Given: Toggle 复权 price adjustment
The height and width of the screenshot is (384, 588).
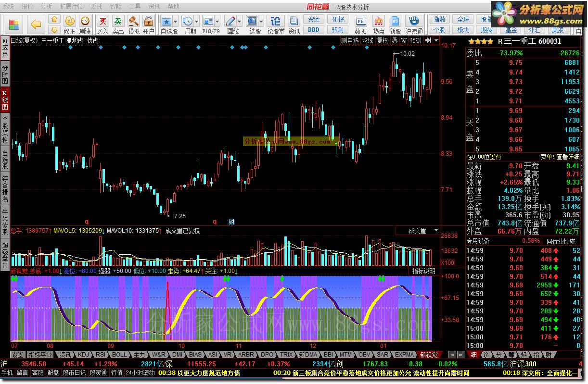Looking at the screenshot, I should (x=382, y=40).
